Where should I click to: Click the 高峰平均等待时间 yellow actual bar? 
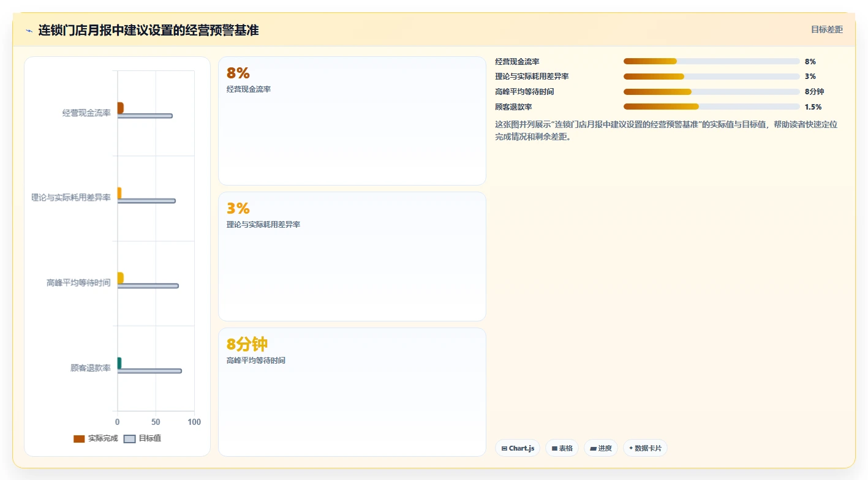tap(120, 278)
